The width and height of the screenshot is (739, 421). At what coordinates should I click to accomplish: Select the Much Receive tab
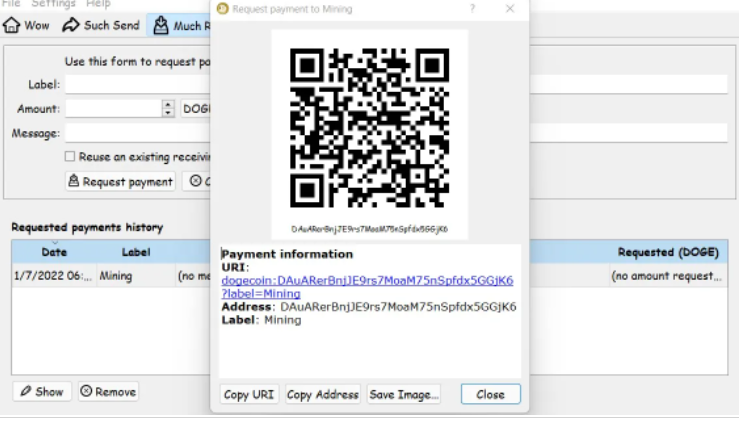(181, 25)
